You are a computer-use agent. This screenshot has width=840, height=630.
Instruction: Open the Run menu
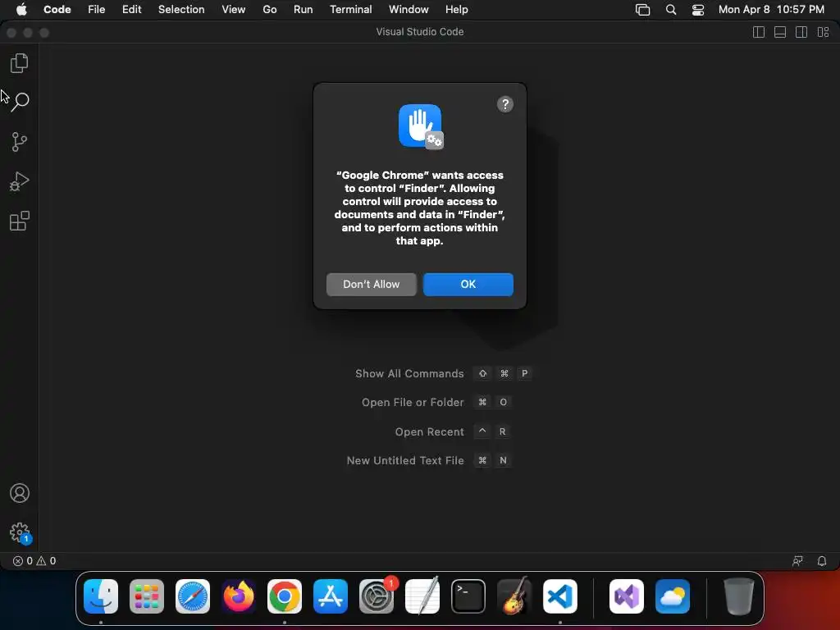click(x=304, y=10)
